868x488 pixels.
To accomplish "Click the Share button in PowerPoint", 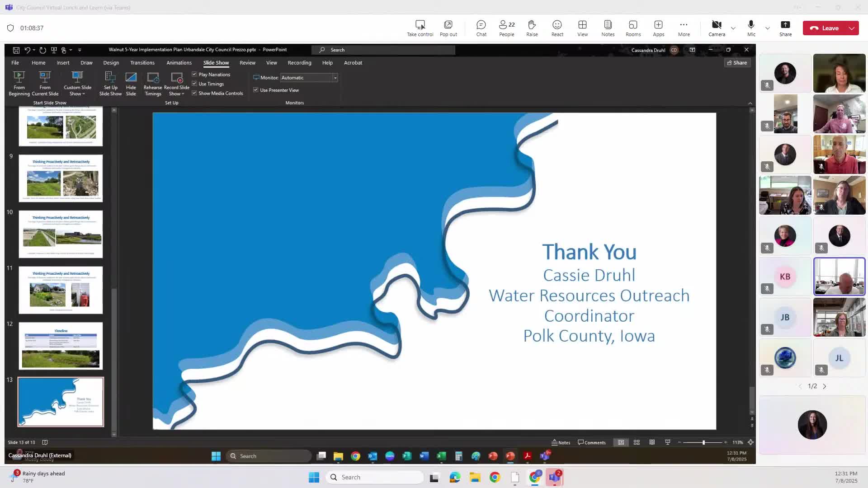I will click(737, 62).
